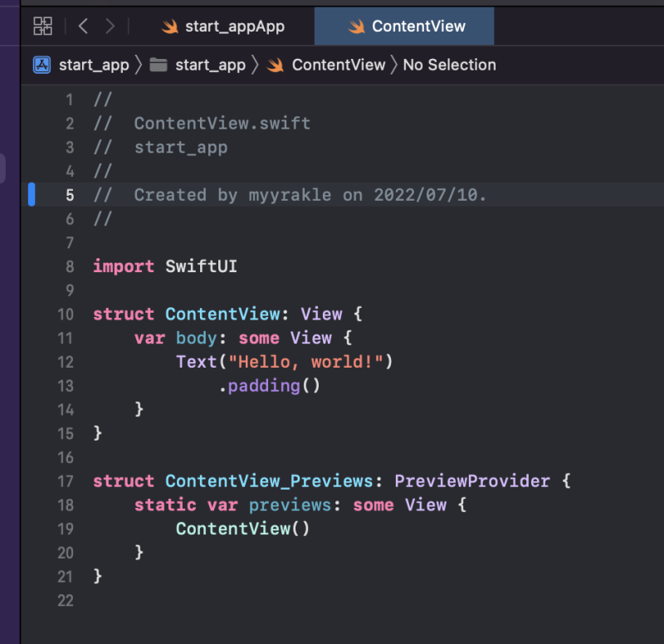The width and height of the screenshot is (664, 644).
Task: Go back to the previous file
Action: [83, 27]
